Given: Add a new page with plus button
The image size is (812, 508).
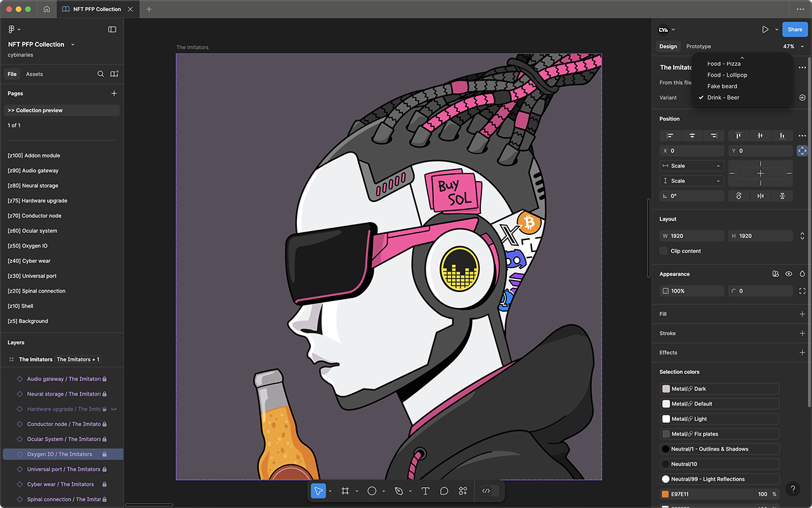Looking at the screenshot, I should (114, 93).
